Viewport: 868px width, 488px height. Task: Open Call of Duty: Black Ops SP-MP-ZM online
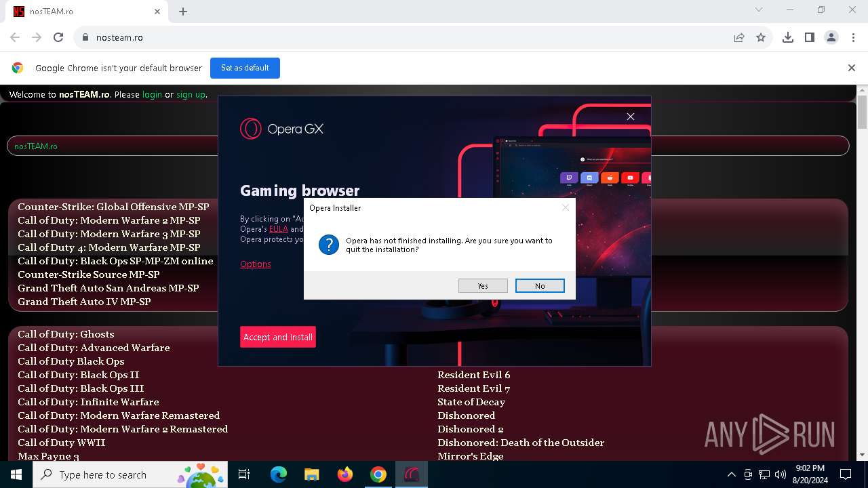pos(115,261)
